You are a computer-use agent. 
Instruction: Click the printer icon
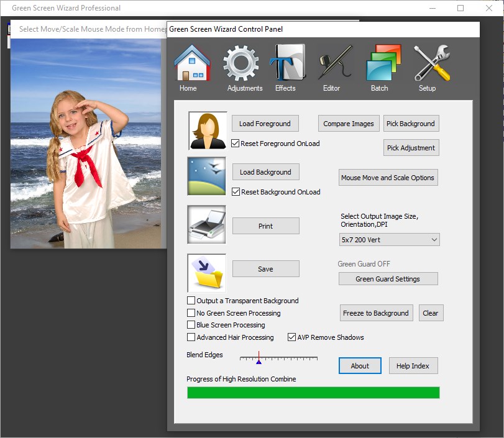coord(206,226)
